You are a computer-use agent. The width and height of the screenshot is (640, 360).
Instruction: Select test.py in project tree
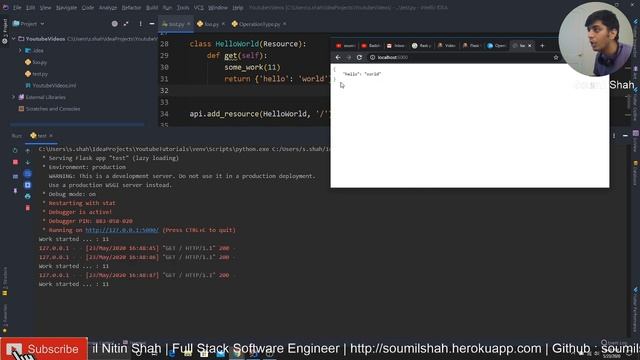coord(36,74)
